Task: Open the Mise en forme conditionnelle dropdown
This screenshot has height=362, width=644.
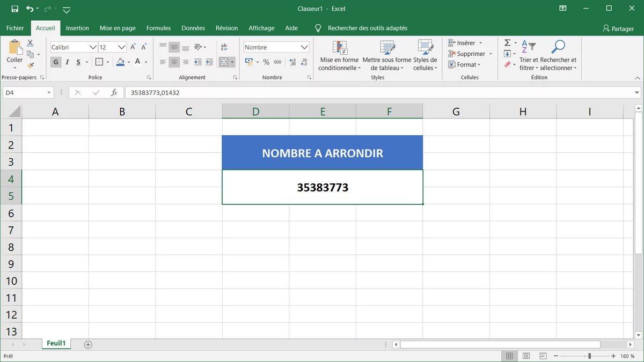Action: (339, 56)
